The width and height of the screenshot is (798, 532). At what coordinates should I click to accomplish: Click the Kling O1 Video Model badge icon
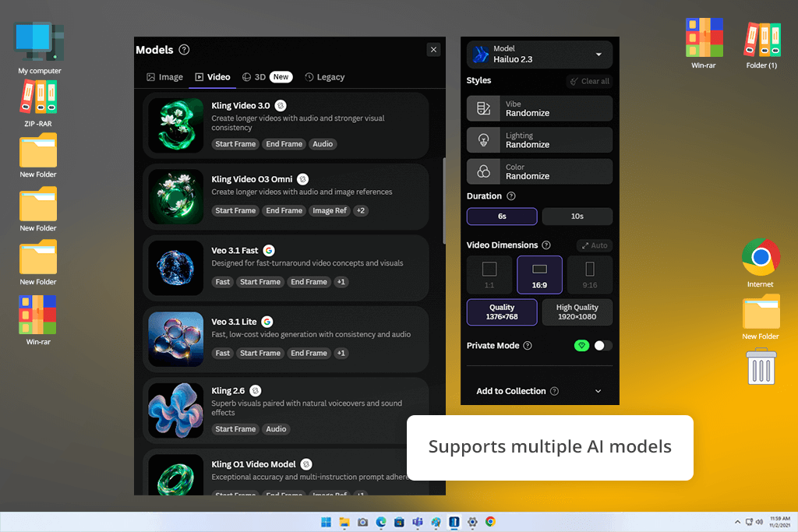[306, 464]
